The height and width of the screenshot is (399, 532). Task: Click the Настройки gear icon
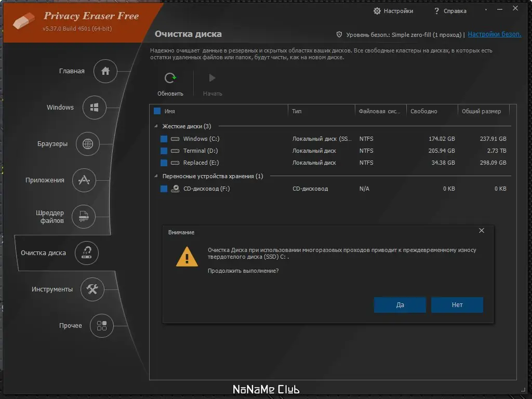[x=377, y=11]
